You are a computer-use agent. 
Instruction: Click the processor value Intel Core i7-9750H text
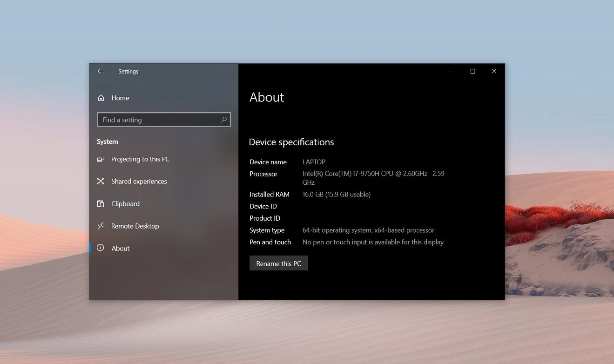tap(364, 174)
